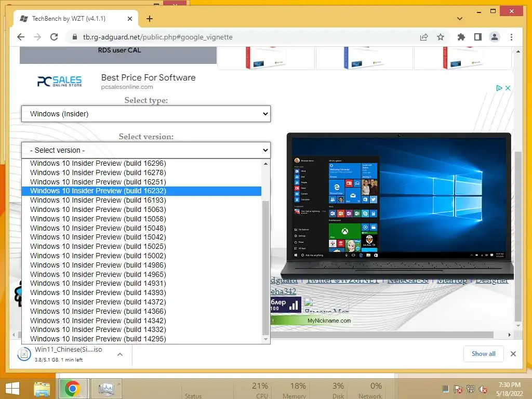
Task: Choose build 14372 from the list
Action: [x=141, y=302]
